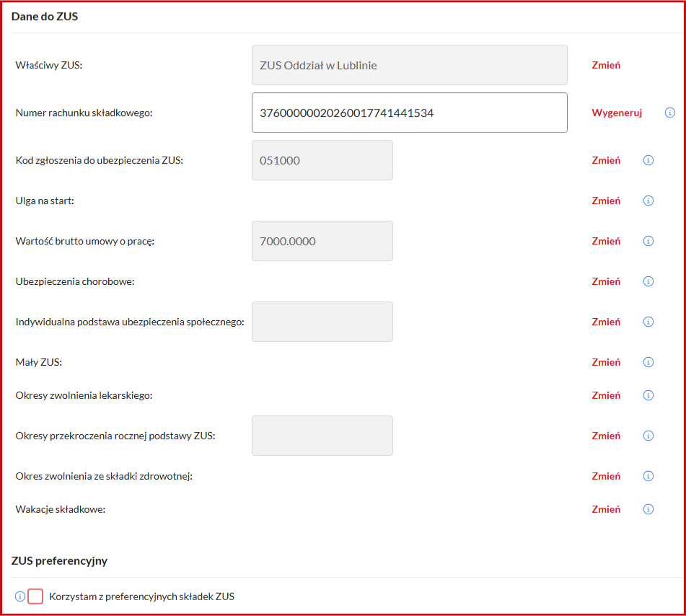Screen dimensions: 686x616
Task: Click the ZUS preferencyjny heading
Action: coord(59,561)
